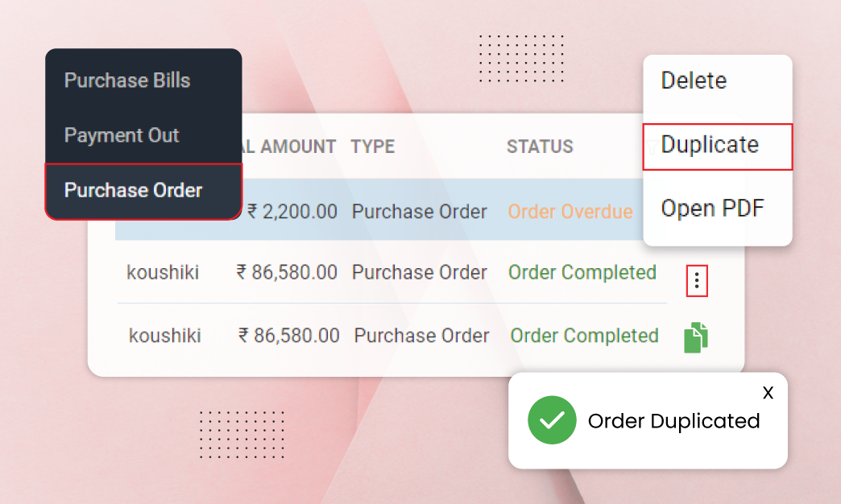Select Purchase Order from the sidebar menu
The image size is (841, 504).
(x=132, y=191)
